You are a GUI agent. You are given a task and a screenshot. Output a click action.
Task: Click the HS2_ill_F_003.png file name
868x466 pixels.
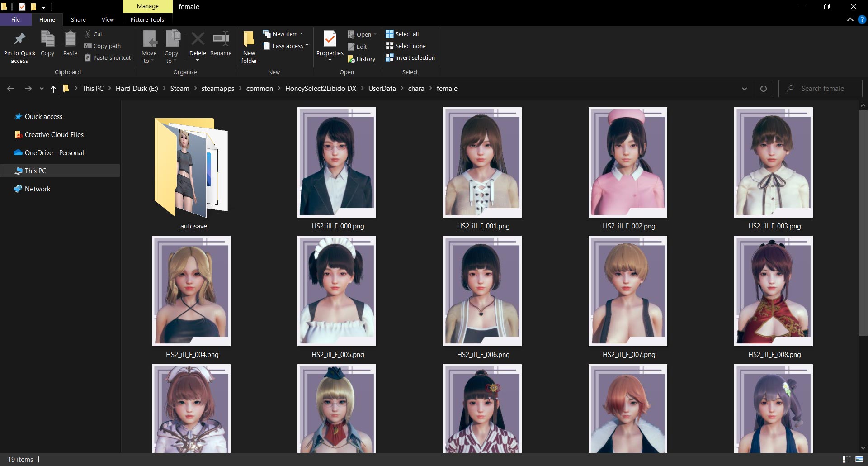[x=774, y=226]
